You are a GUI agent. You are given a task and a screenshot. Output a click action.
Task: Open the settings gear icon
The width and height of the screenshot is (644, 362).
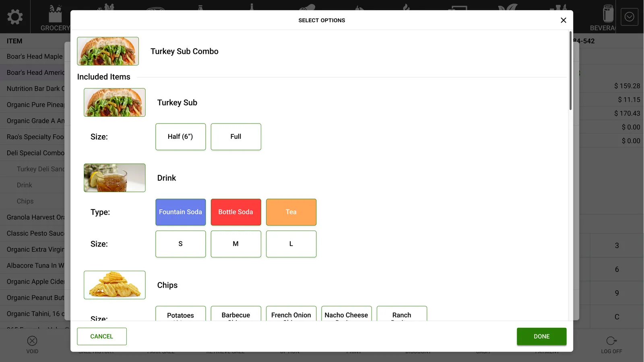(15, 17)
